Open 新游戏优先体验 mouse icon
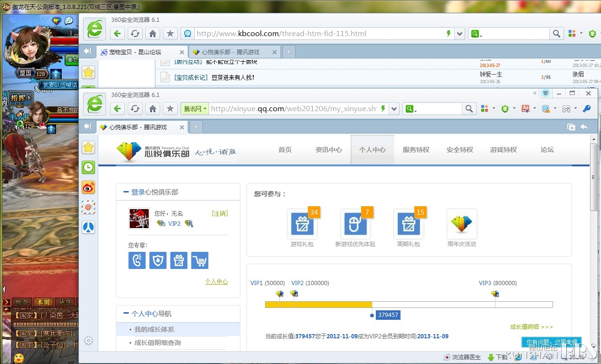The height and width of the screenshot is (364, 601). [355, 224]
